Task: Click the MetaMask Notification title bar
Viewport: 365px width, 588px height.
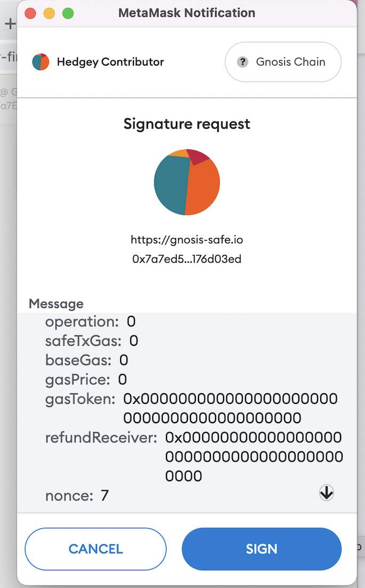Action: pos(187,13)
